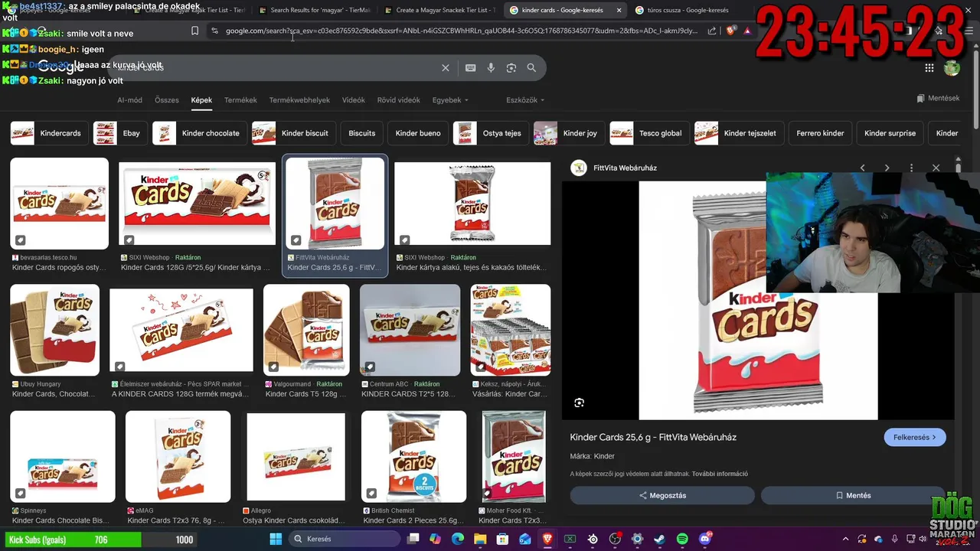The height and width of the screenshot is (551, 980).
Task: Open eMAG Kinder Cards T2x3 thumbnail
Action: click(x=178, y=457)
